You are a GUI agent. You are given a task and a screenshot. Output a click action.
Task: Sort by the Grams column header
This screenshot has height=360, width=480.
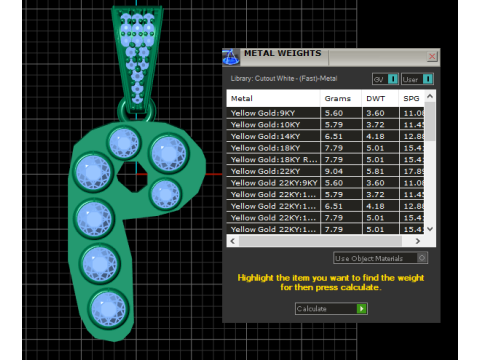pyautogui.click(x=341, y=98)
